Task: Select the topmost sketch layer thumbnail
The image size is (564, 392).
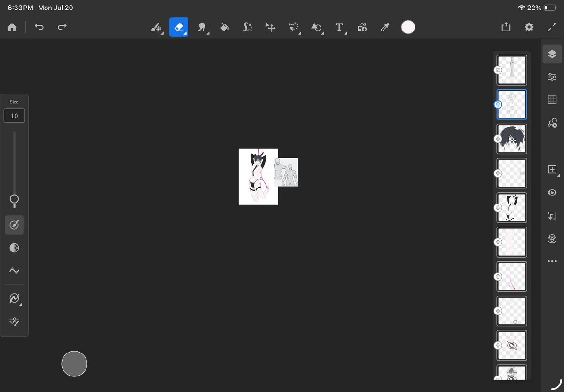Action: (512, 70)
